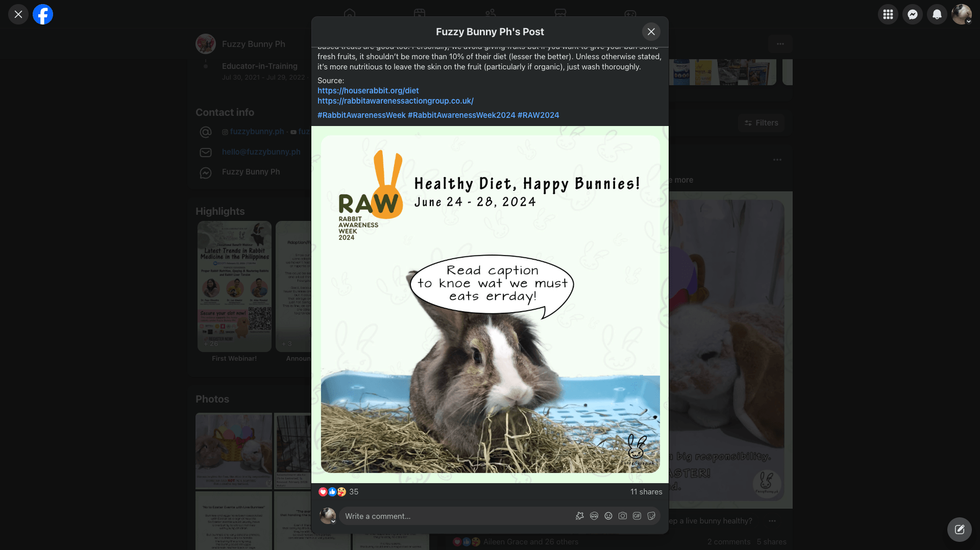Viewport: 980px width, 550px height.
Task: Click the #RabbitAwarenessWeek hashtag
Action: [x=361, y=115]
